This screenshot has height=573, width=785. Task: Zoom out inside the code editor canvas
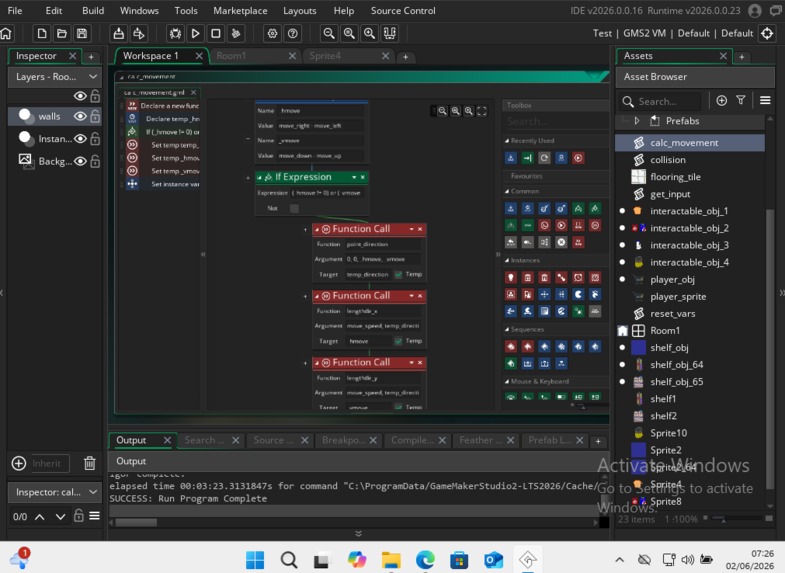coord(443,111)
